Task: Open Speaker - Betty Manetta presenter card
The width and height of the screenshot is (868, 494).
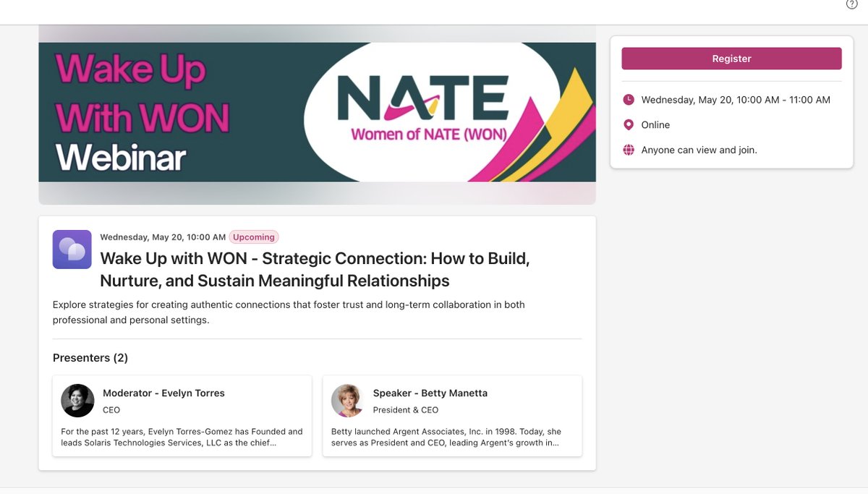Action: tap(452, 416)
